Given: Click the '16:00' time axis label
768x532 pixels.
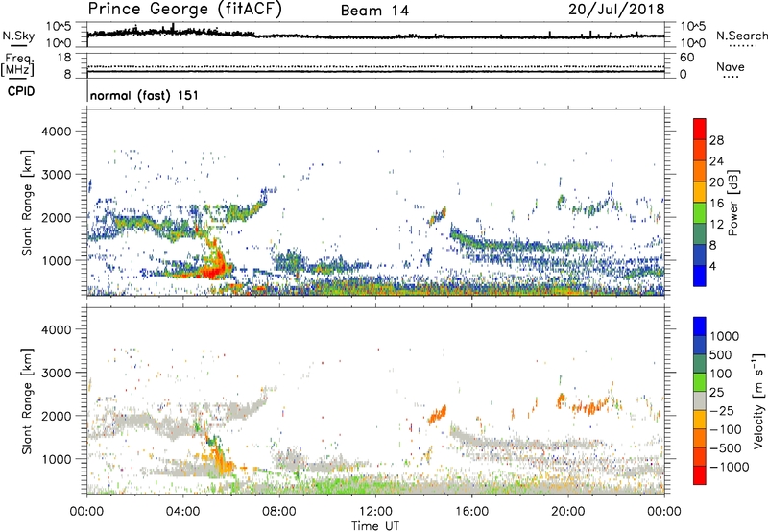Looking at the screenshot, I should click(x=471, y=512).
